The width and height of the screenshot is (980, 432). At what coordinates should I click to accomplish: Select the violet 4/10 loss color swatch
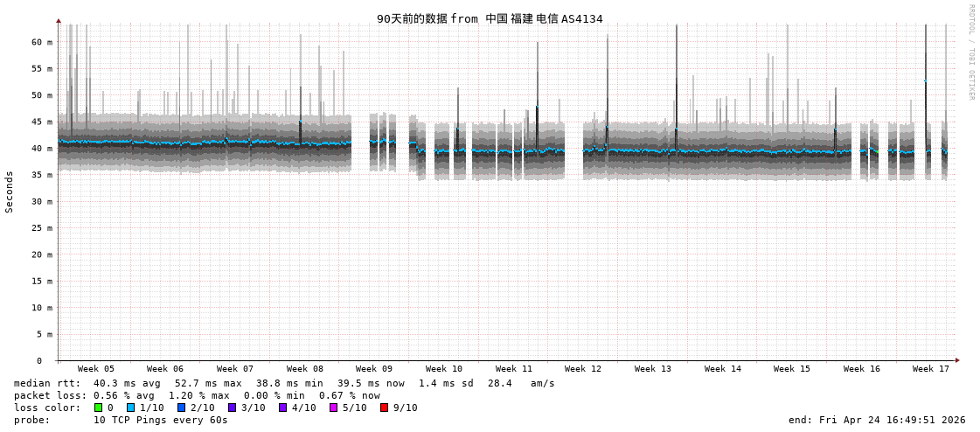pos(282,408)
